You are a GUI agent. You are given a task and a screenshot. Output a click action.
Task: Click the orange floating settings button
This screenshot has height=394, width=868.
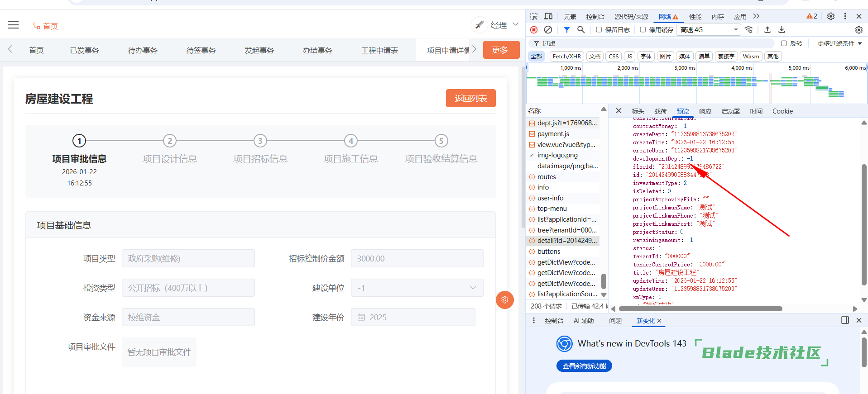[x=504, y=300]
